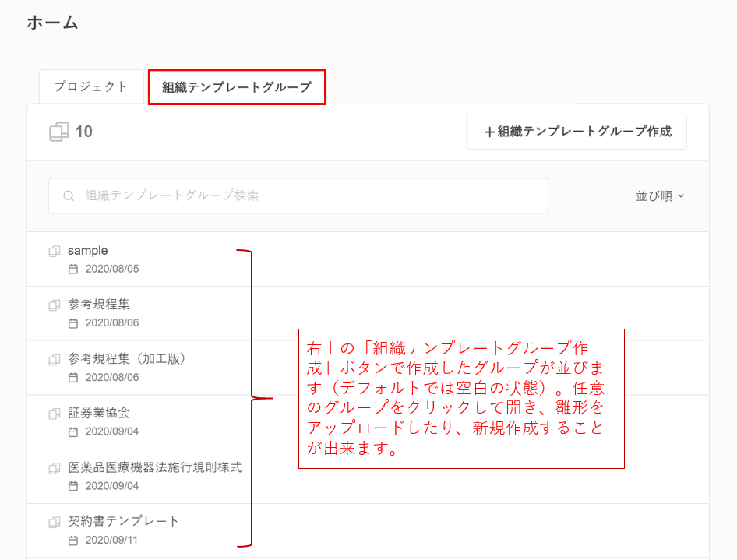The height and width of the screenshot is (560, 737).
Task: Open the 証券業協会 template group
Action: point(99,413)
